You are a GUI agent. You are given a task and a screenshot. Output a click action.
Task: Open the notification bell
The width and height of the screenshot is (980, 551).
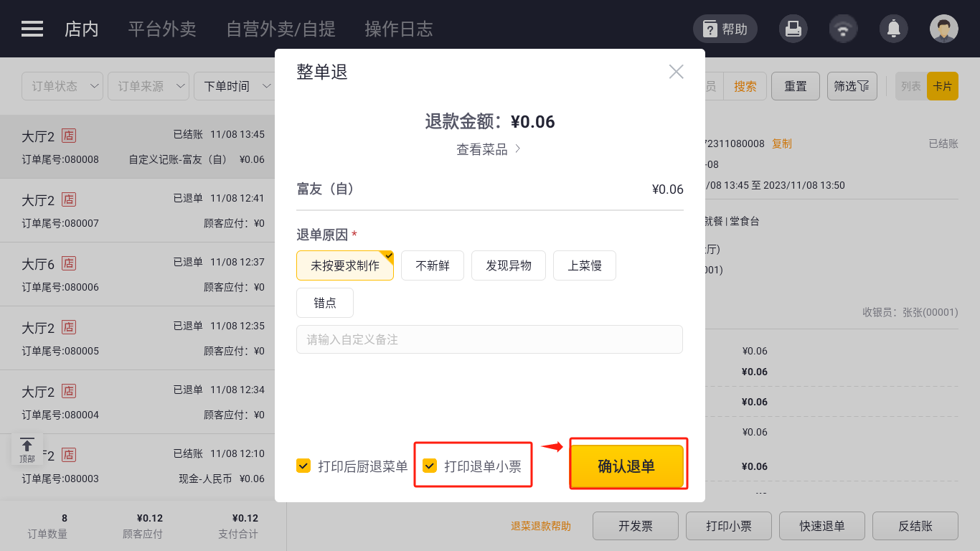894,29
